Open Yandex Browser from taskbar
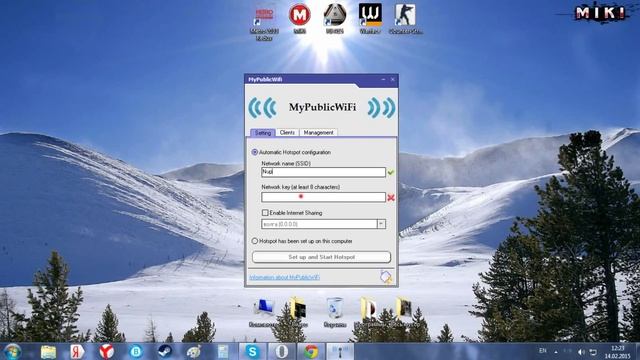Viewport: 640px width, 360px height. pos(107,351)
